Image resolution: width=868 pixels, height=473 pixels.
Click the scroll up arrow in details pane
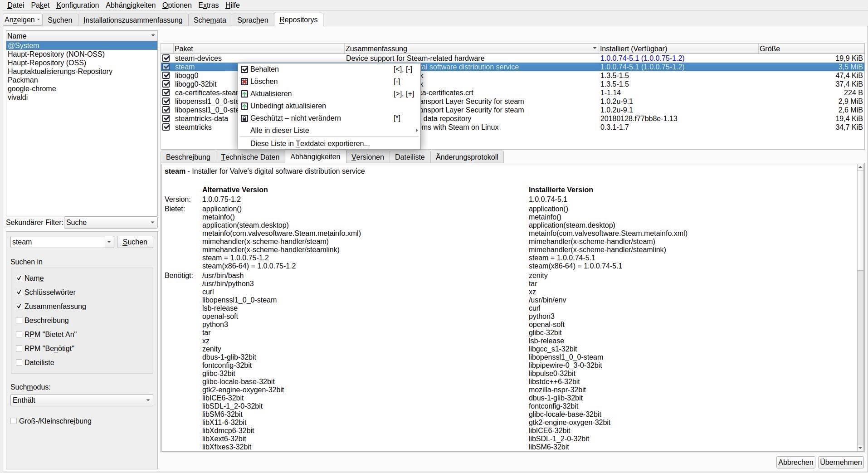click(x=860, y=167)
